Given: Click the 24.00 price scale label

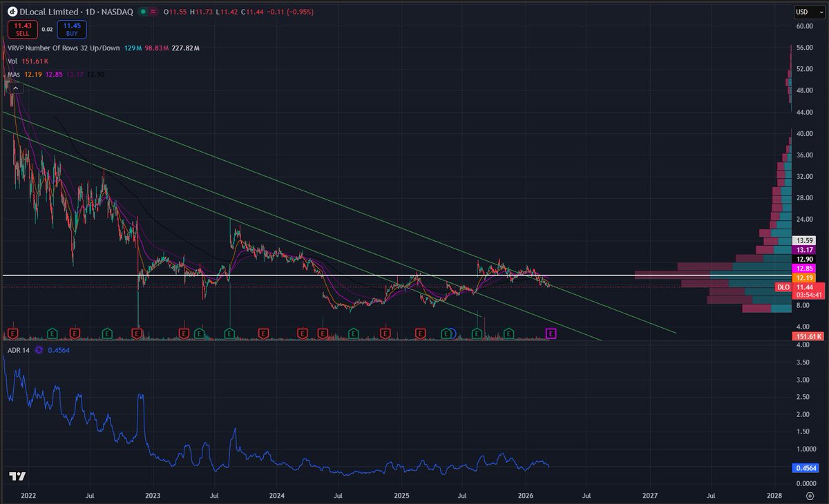Looking at the screenshot, I should (x=804, y=220).
